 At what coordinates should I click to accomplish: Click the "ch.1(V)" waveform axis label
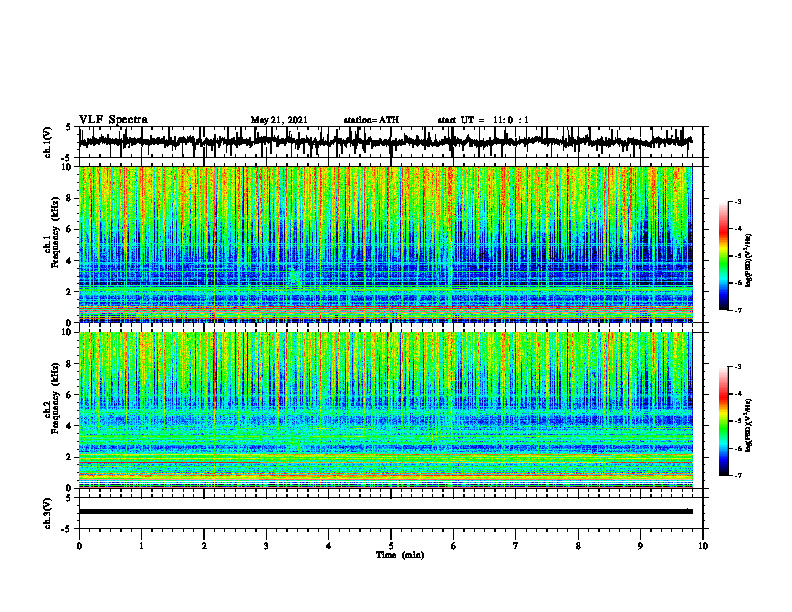pyautogui.click(x=48, y=142)
